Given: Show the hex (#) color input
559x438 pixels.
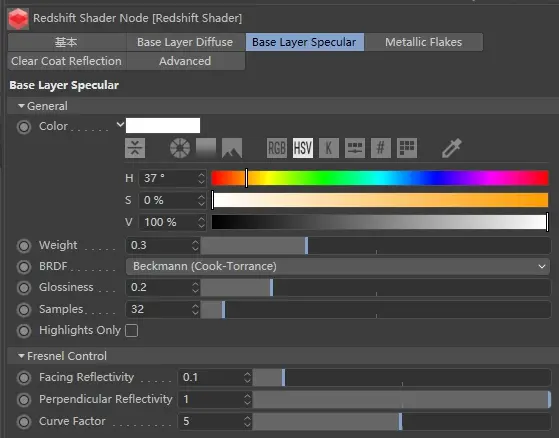Looking at the screenshot, I should [381, 148].
